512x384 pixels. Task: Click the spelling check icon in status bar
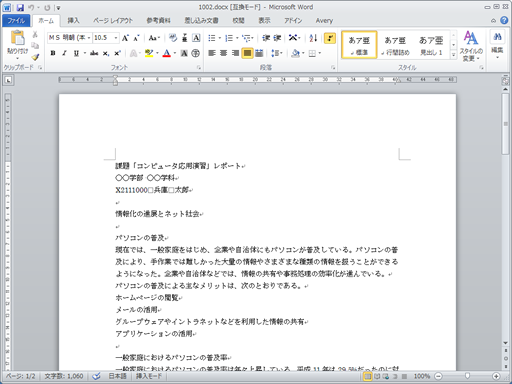[x=96, y=376]
